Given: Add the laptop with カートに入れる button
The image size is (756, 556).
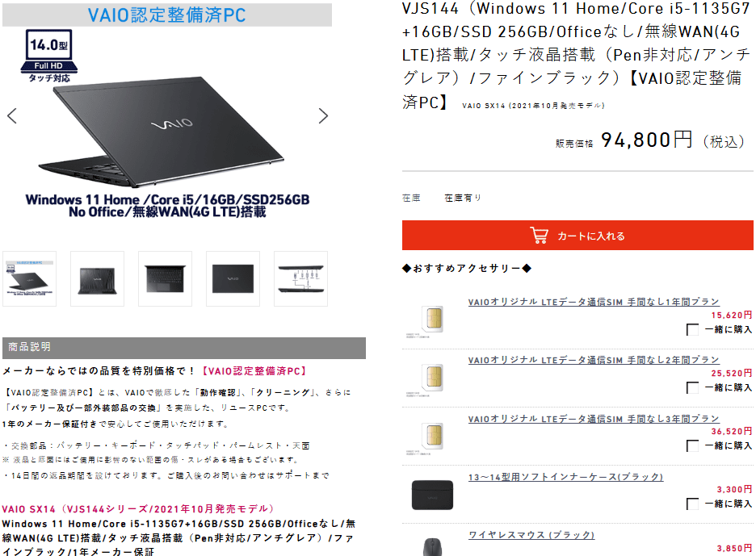Looking at the screenshot, I should click(577, 235).
